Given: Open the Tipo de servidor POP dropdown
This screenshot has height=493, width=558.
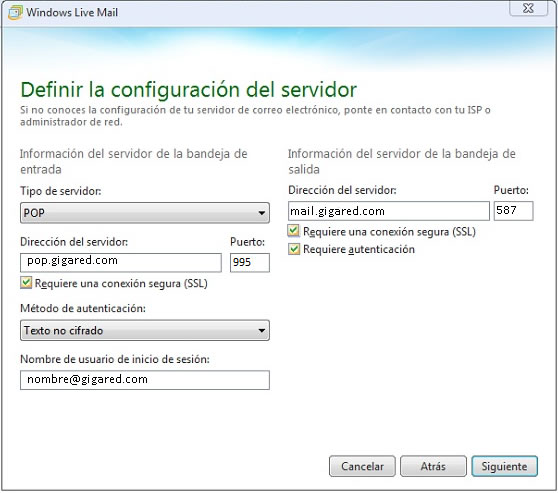Looking at the screenshot, I should click(145, 213).
